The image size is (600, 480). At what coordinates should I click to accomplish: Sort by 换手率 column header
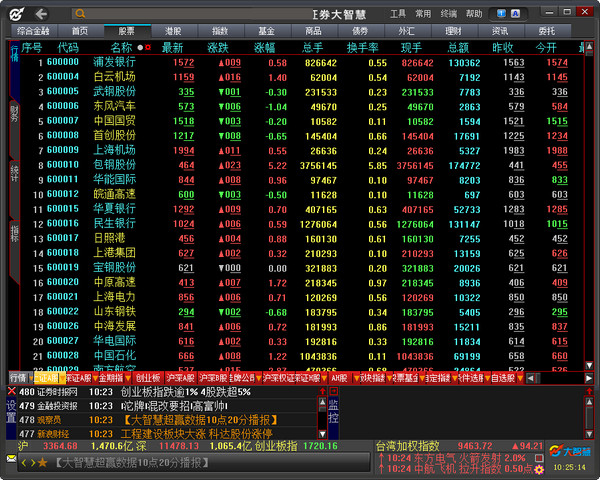pos(362,48)
